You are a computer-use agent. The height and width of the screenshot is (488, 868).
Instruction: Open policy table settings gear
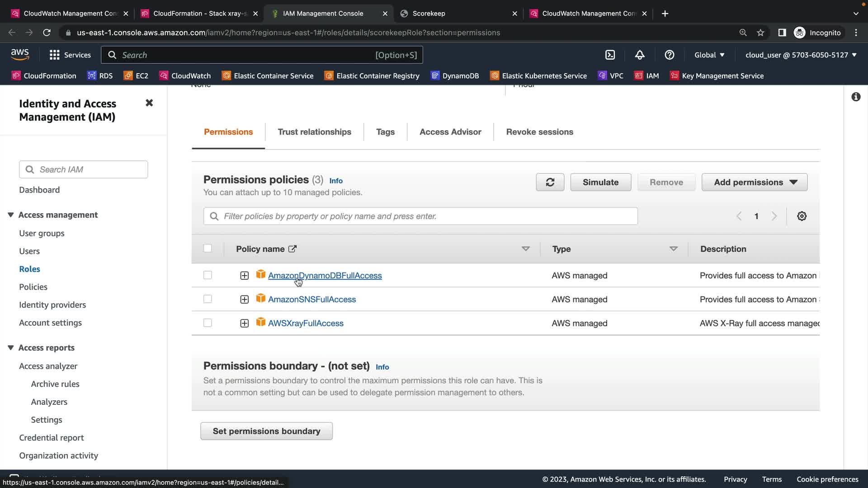pyautogui.click(x=802, y=216)
